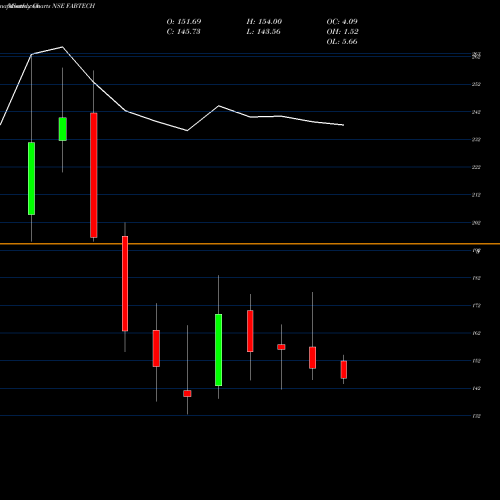Click the 182 price axis label

click(476, 278)
